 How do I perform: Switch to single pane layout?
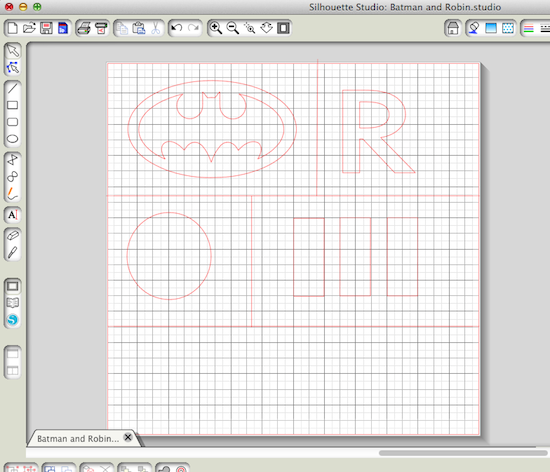[13, 354]
